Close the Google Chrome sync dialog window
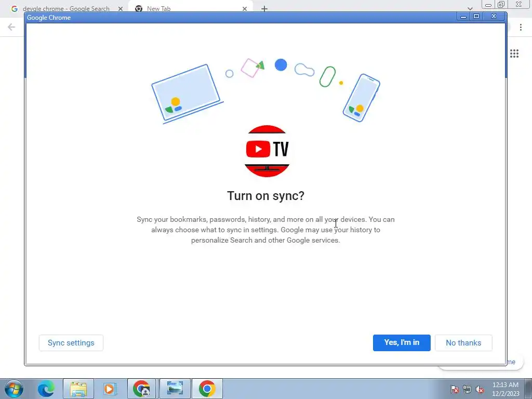The width and height of the screenshot is (532, 399). [x=494, y=16]
